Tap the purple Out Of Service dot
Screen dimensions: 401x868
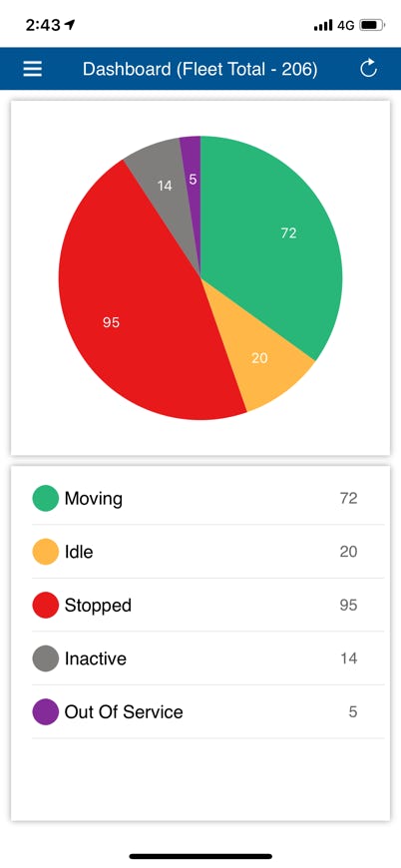tap(45, 711)
